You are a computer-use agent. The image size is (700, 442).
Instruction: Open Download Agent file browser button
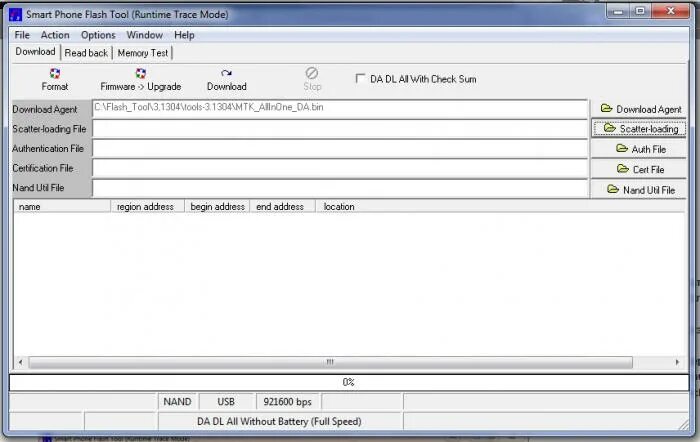click(x=639, y=109)
